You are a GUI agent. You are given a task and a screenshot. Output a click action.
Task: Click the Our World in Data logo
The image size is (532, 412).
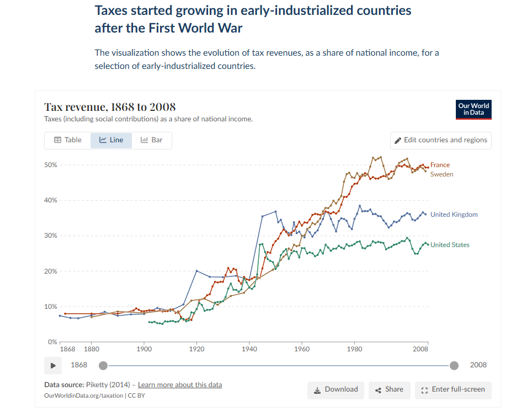coord(474,109)
